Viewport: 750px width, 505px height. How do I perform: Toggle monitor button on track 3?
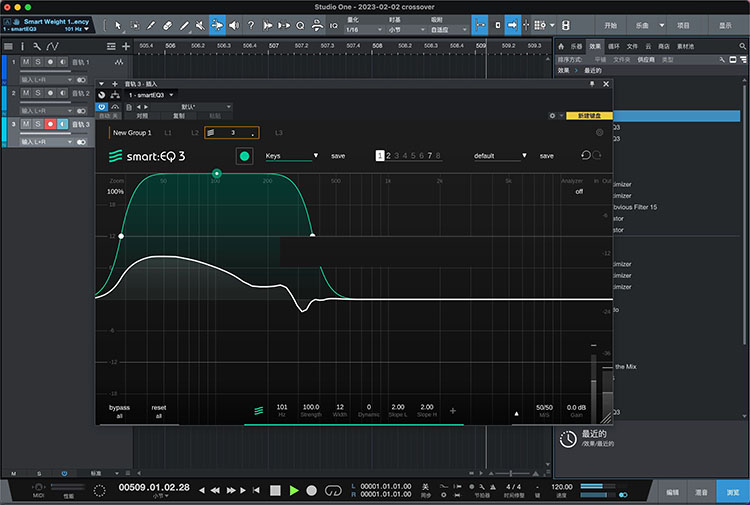[x=63, y=124]
